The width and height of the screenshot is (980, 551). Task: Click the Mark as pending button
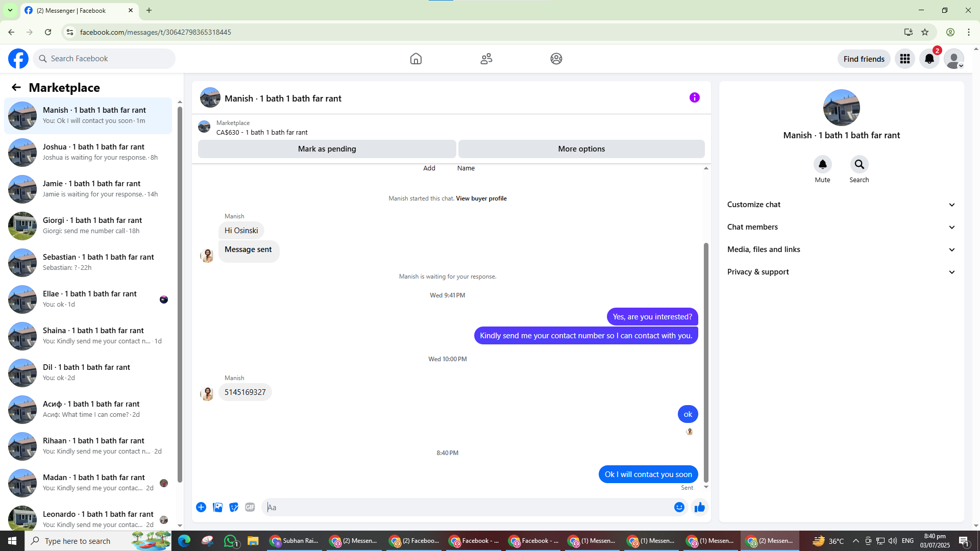tap(327, 149)
